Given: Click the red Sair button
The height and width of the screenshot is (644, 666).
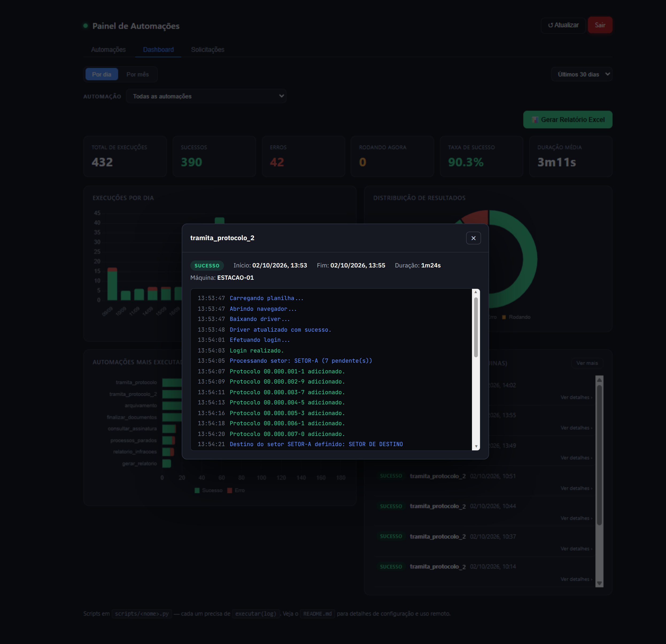Looking at the screenshot, I should (x=600, y=25).
